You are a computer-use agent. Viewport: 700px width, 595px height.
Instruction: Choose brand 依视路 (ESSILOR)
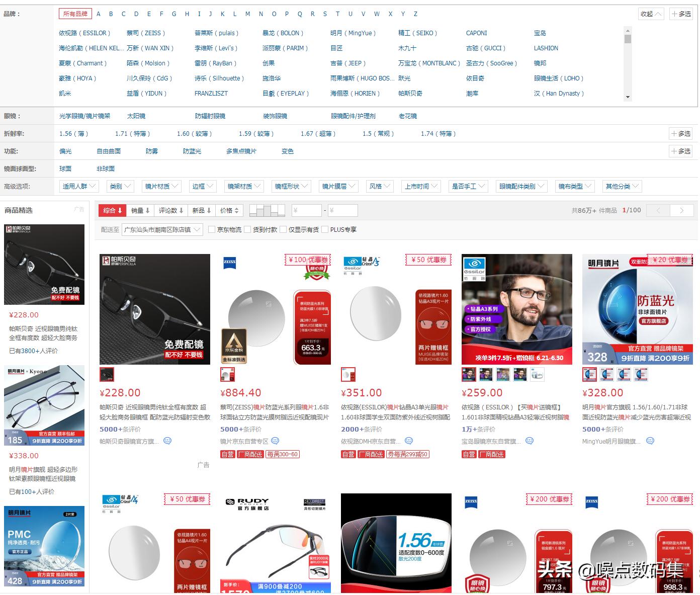[x=85, y=33]
